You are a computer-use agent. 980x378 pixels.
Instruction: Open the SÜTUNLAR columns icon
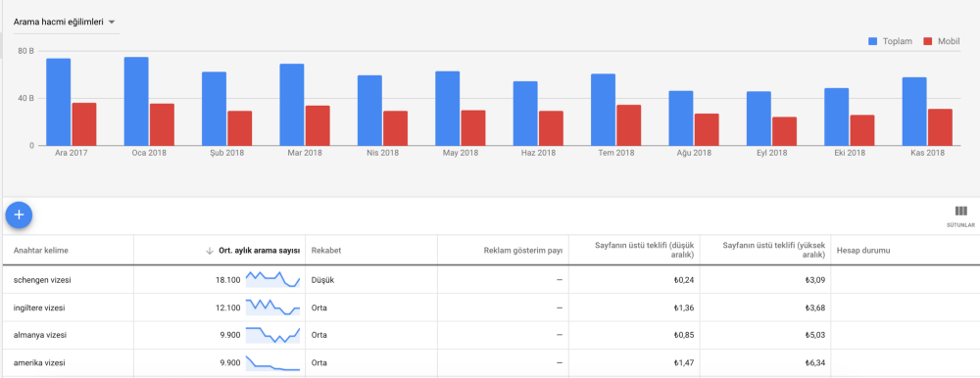960,216
